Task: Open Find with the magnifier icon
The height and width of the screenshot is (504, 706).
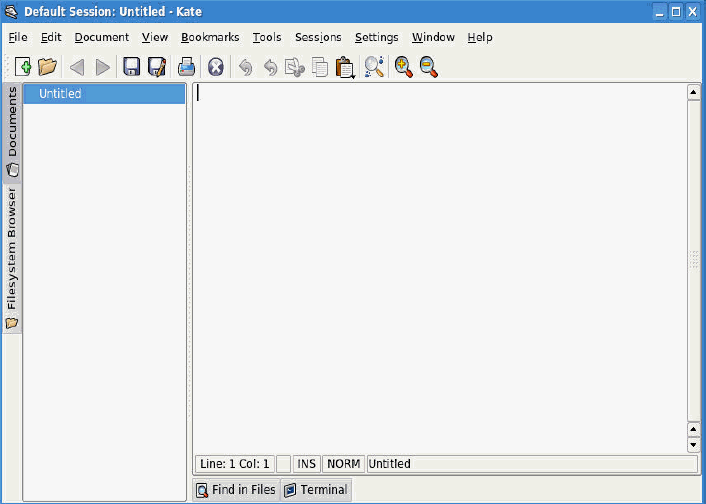Action: [x=374, y=67]
